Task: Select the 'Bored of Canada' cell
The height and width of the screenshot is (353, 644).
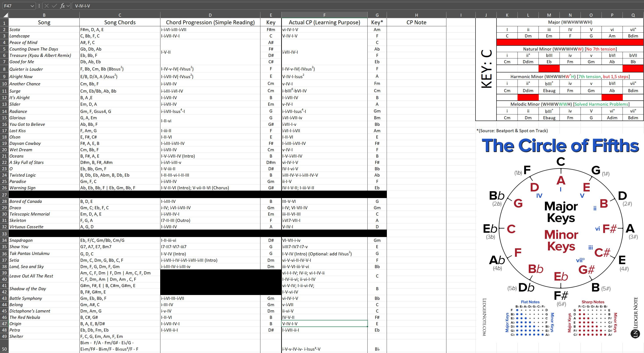Action: pos(44,201)
